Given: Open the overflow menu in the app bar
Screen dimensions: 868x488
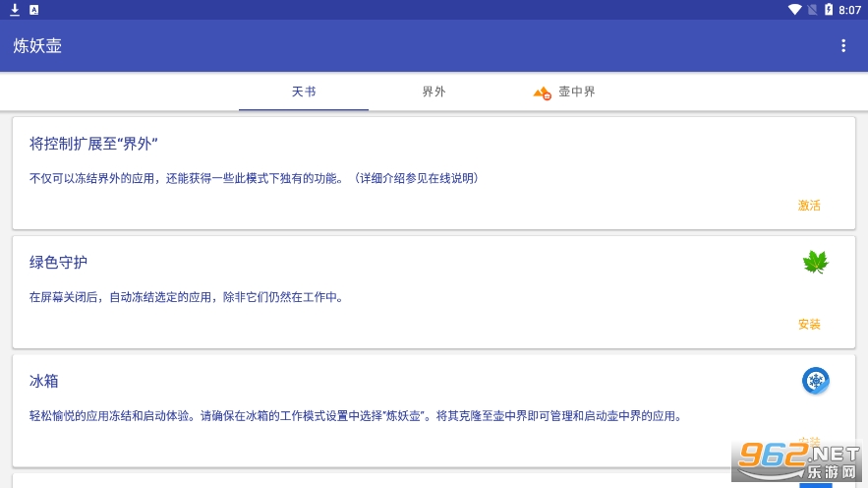Looking at the screenshot, I should tap(842, 45).
